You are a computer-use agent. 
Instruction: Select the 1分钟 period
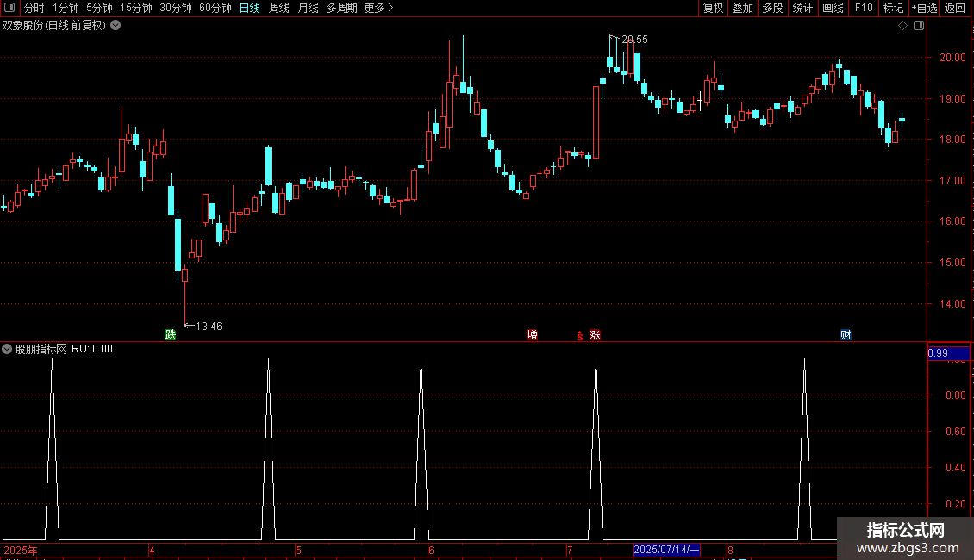coord(66,8)
